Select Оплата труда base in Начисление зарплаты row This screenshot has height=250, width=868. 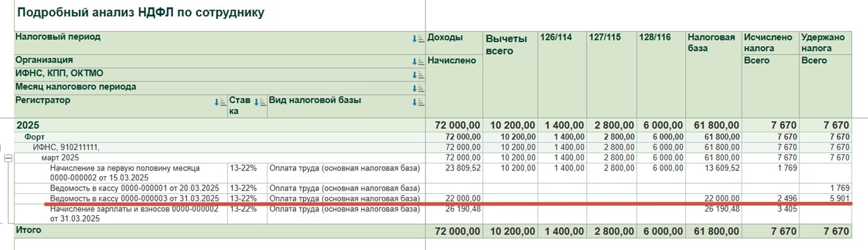345,208
